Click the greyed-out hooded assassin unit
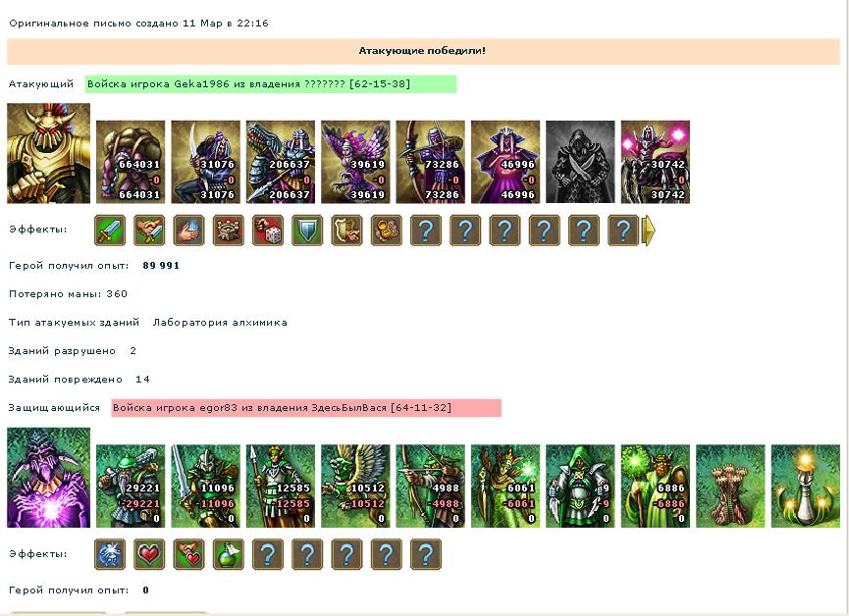The image size is (849, 616). [x=580, y=162]
